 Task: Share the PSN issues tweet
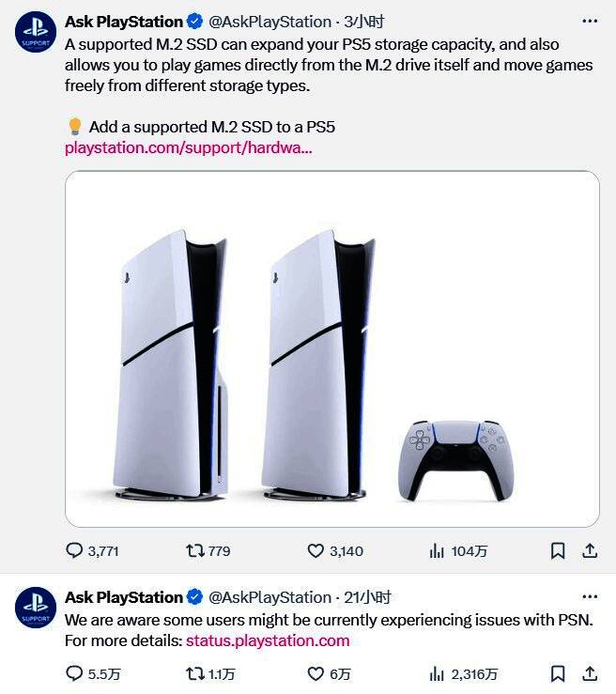(x=590, y=673)
